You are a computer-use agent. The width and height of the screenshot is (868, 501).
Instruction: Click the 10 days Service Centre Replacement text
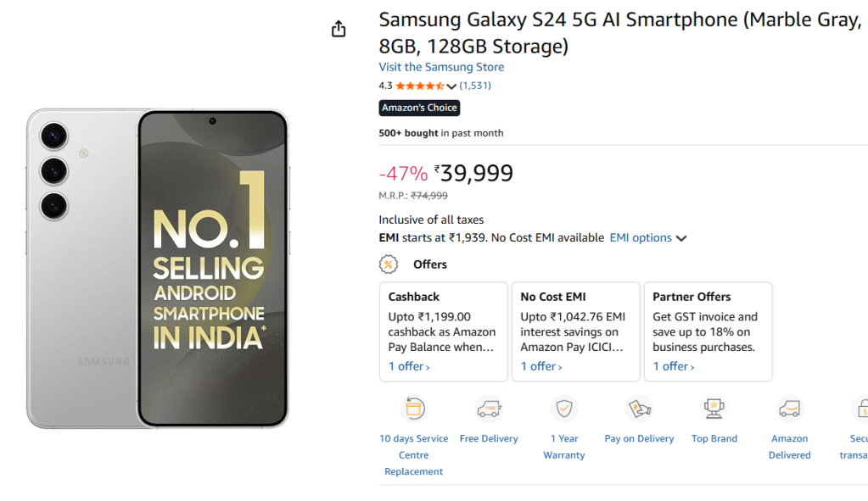(413, 455)
